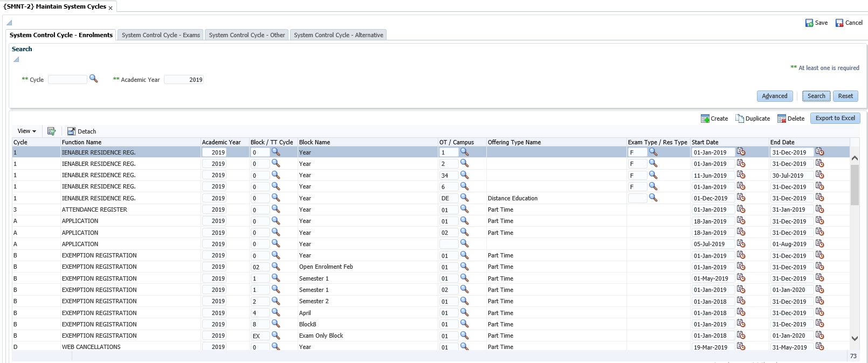Click the Advanced search button
This screenshot has height=363, width=868.
coord(774,96)
